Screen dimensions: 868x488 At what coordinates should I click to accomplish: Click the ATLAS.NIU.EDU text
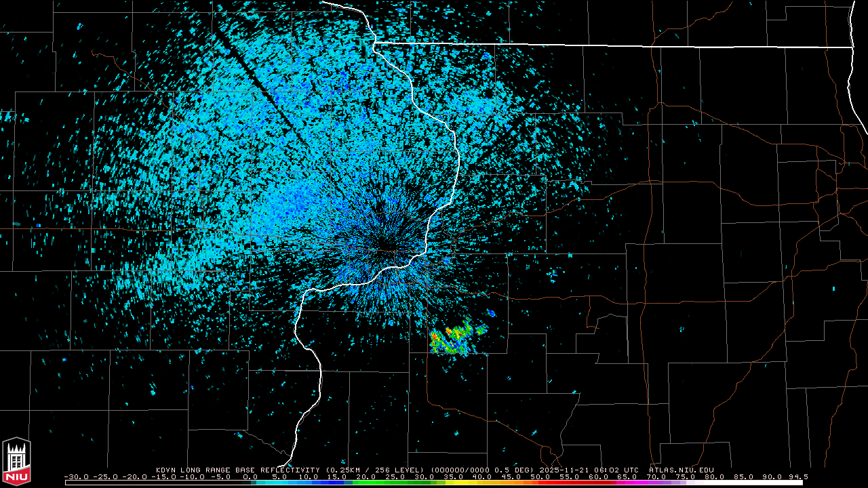tap(681, 470)
